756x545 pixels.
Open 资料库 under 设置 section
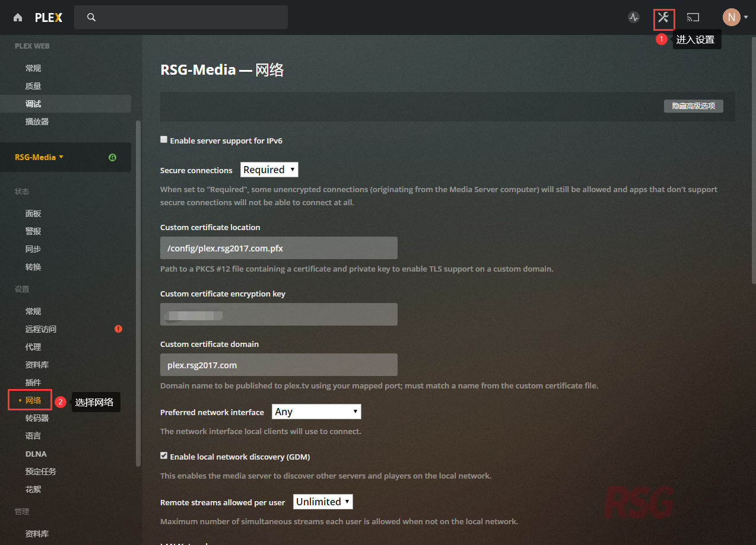(x=37, y=365)
